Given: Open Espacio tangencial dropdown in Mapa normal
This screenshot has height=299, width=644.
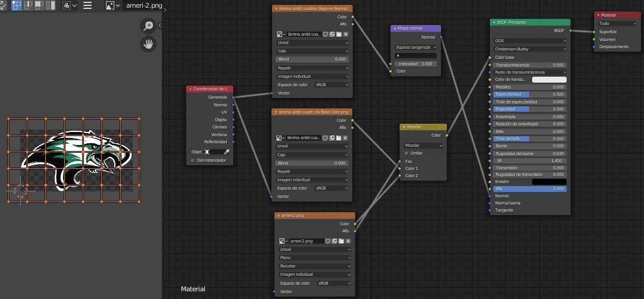Looking at the screenshot, I should pyautogui.click(x=415, y=48).
